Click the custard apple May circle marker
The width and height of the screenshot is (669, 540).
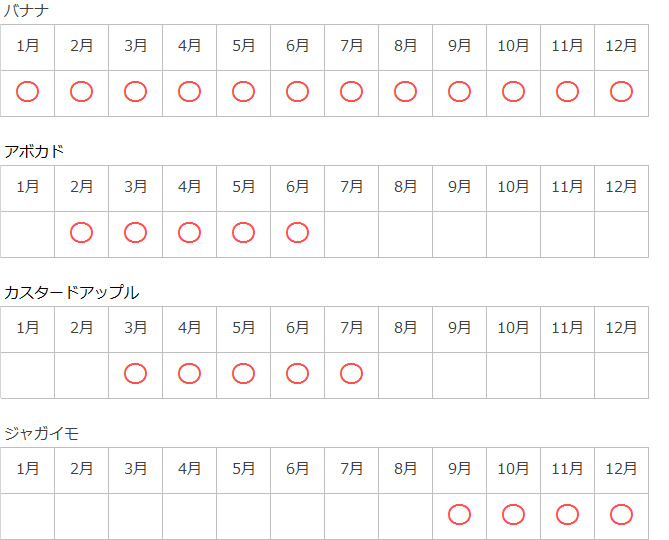[x=243, y=374]
